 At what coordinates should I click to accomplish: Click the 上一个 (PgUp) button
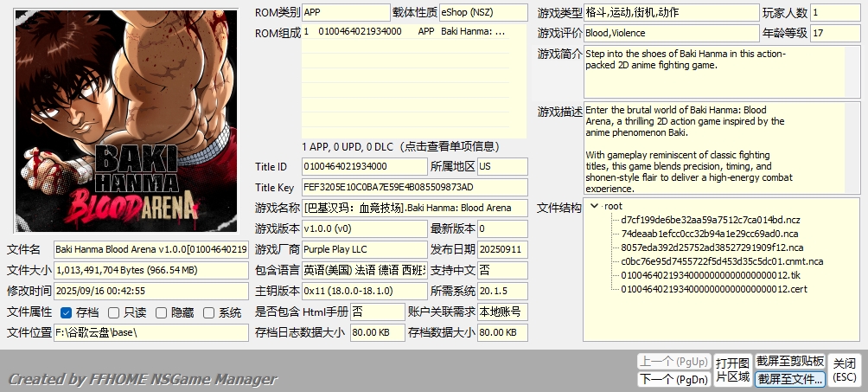673,362
